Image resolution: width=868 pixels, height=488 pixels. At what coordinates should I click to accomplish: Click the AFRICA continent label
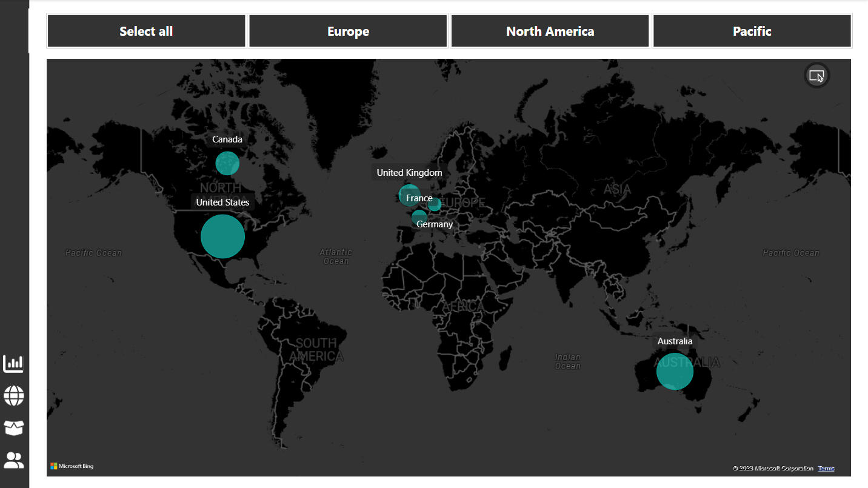click(x=463, y=307)
